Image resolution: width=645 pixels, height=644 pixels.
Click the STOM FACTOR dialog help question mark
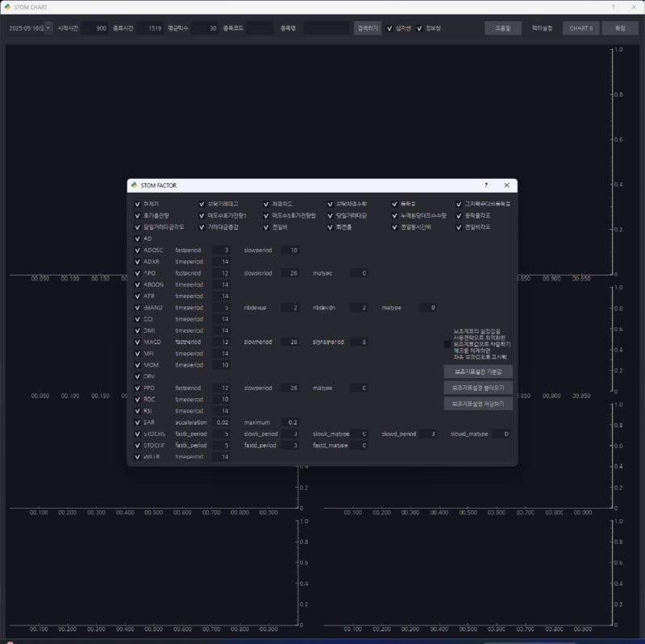click(x=485, y=185)
